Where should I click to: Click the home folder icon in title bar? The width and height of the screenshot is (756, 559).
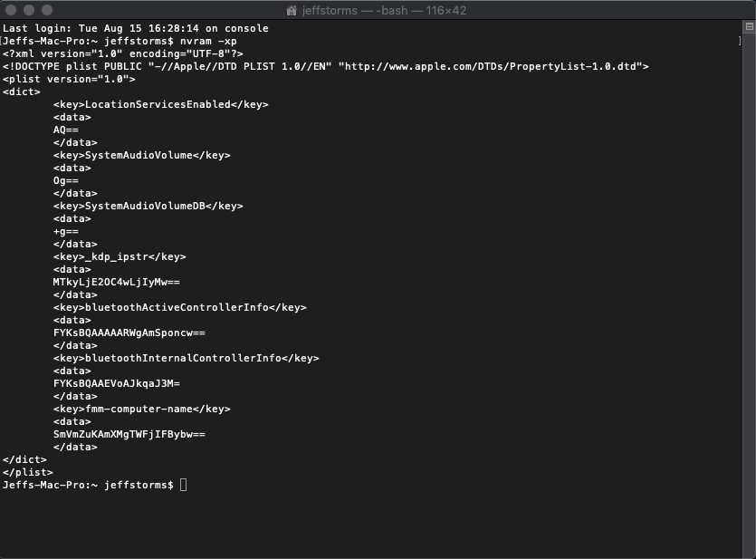click(x=292, y=10)
